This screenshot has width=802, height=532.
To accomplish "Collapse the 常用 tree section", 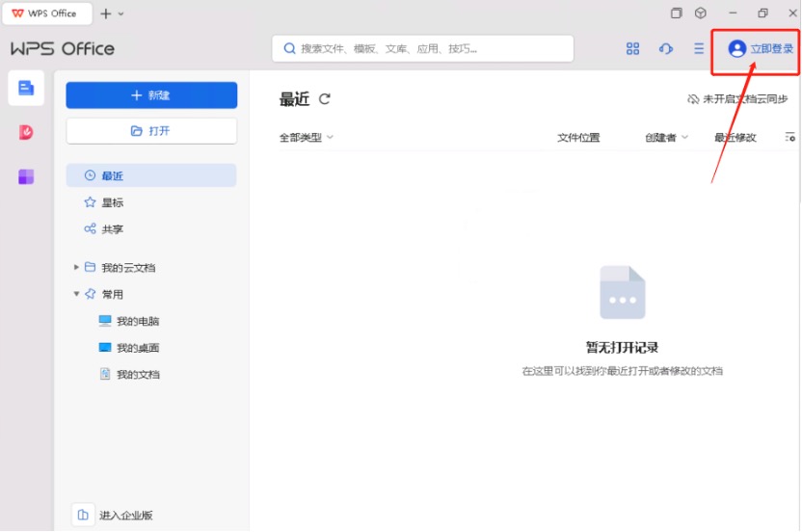I will [77, 294].
